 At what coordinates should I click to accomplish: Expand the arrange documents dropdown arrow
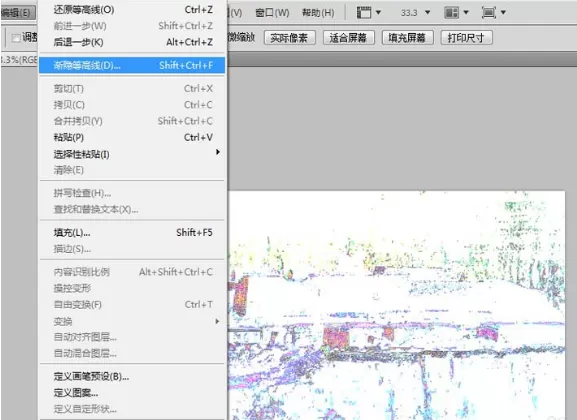pyautogui.click(x=466, y=13)
